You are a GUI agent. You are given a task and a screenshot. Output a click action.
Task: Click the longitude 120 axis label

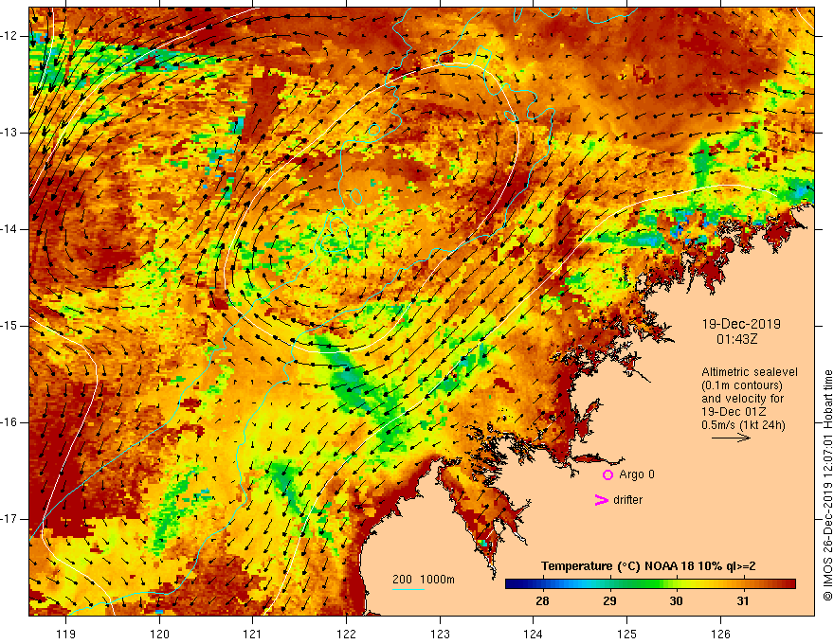[159, 634]
